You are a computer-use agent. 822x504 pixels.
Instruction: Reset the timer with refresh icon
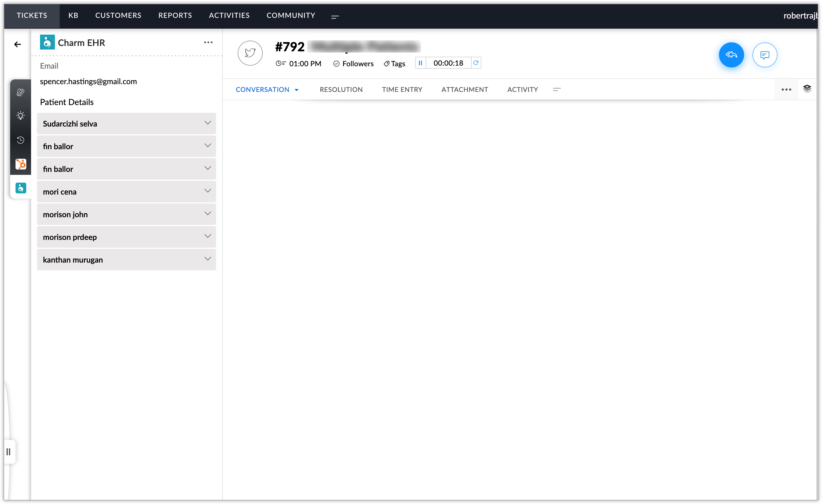pos(476,63)
